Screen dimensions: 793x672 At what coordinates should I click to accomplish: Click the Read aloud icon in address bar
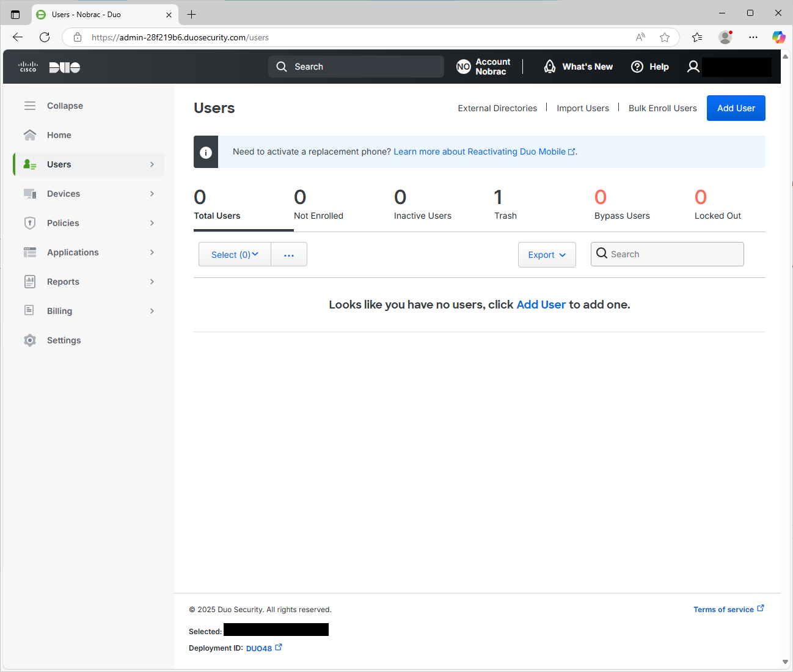pos(640,37)
